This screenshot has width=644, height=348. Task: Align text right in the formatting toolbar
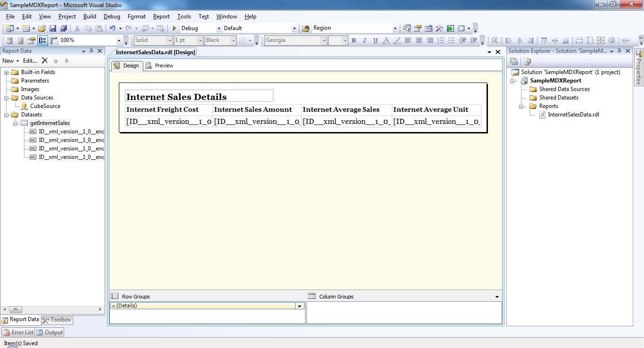pyautogui.click(x=430, y=41)
